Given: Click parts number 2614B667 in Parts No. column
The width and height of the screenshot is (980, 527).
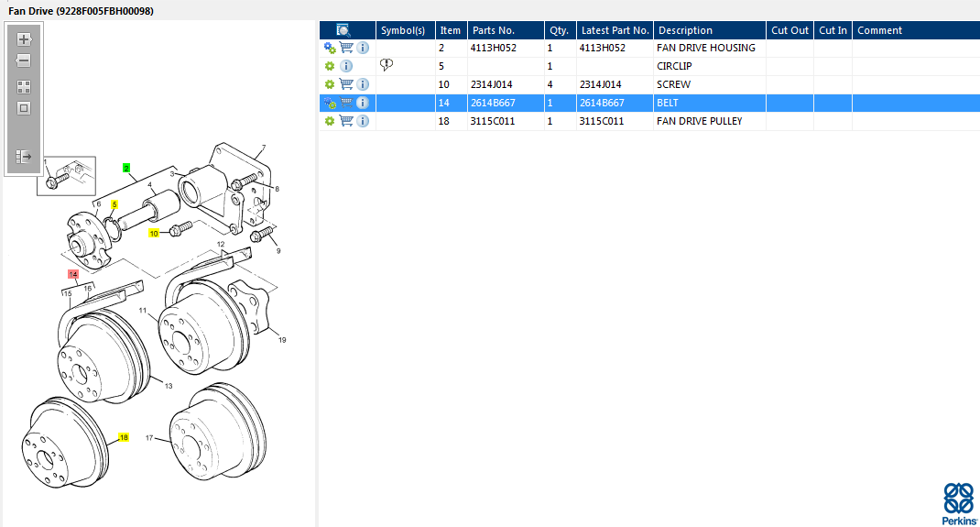Looking at the screenshot, I should (x=493, y=103).
